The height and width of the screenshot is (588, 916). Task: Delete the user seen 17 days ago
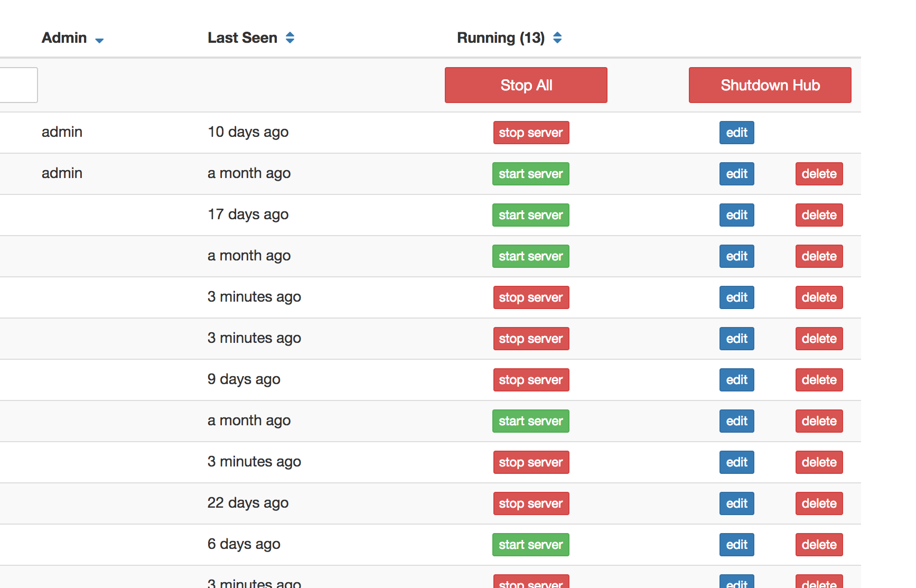(x=819, y=215)
